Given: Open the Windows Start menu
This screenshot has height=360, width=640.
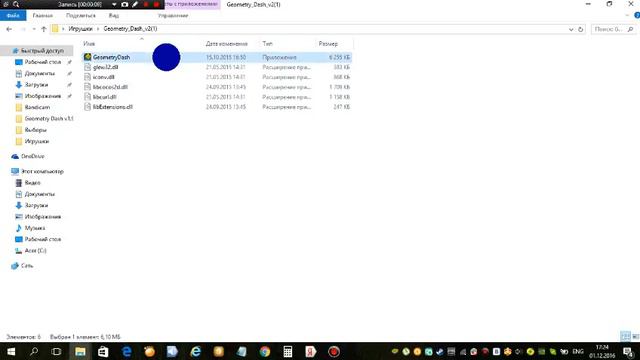Looking at the screenshot, I should (x=11, y=351).
